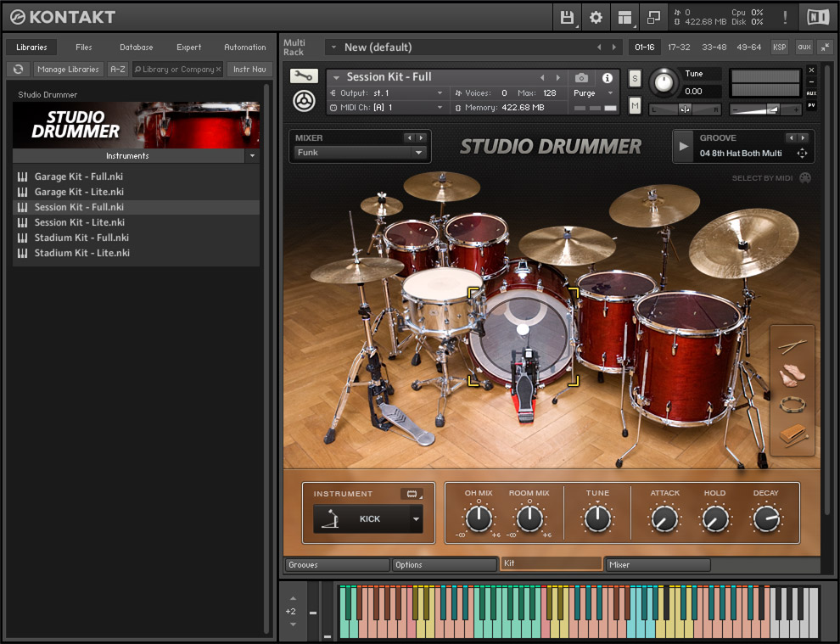Open settings with the gear icon

pyautogui.click(x=596, y=17)
